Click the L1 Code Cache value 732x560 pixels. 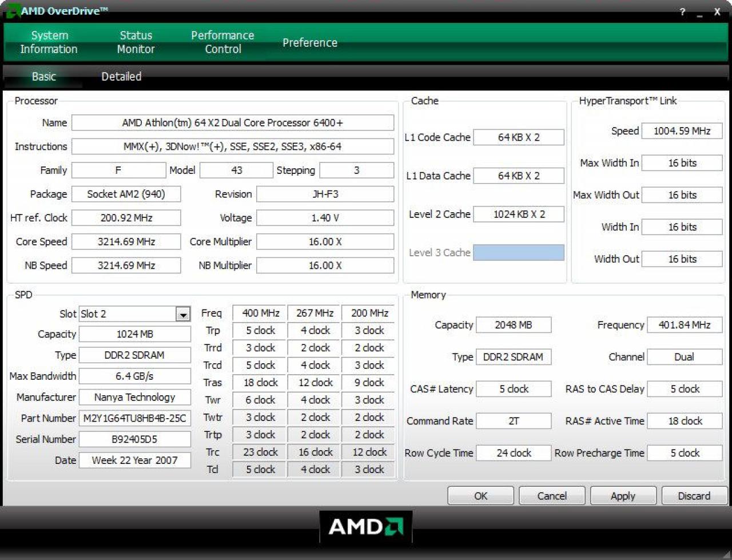pos(519,137)
